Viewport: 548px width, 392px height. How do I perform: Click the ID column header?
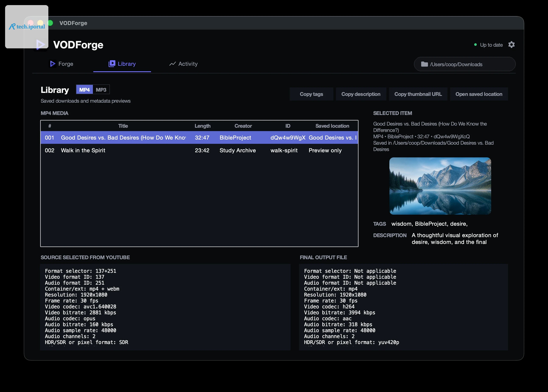pyautogui.click(x=288, y=126)
